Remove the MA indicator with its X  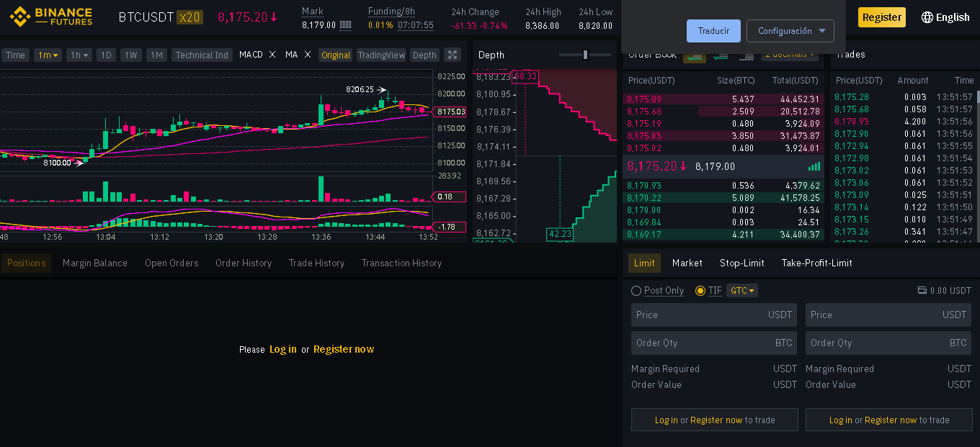(x=308, y=55)
